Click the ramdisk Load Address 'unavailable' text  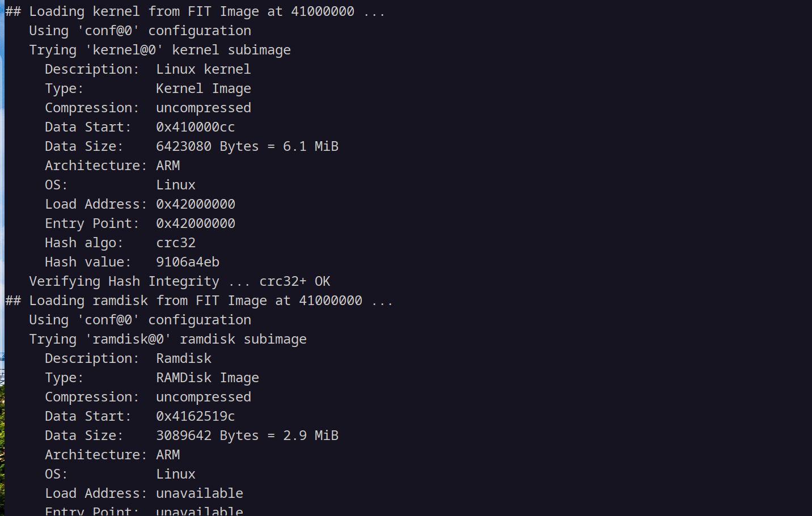[200, 493]
